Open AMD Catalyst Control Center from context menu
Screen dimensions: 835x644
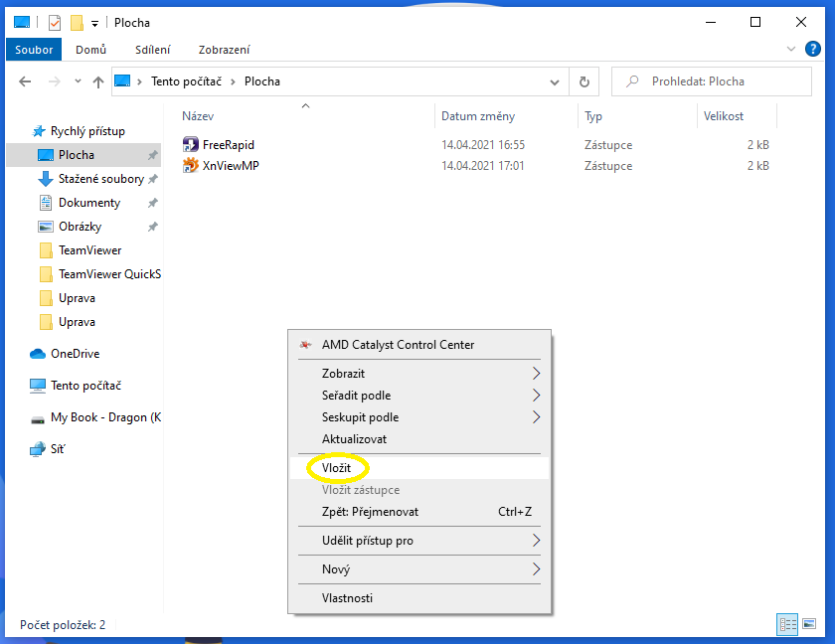[x=419, y=344]
